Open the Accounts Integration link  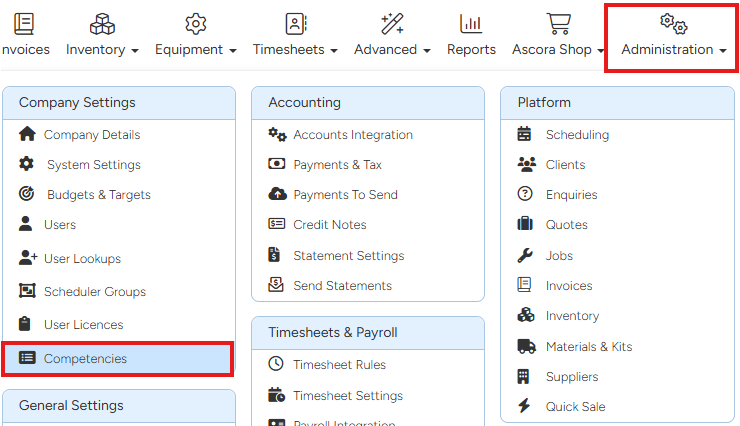(x=352, y=135)
